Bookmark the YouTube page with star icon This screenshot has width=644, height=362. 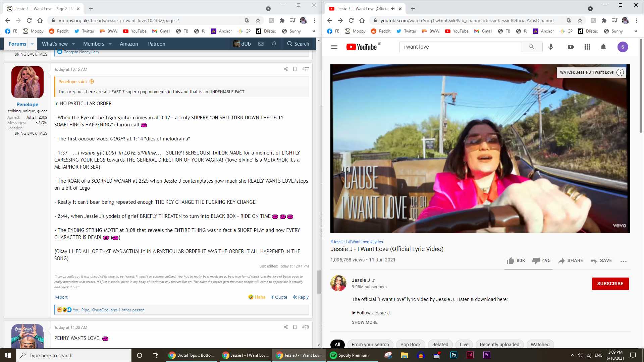pyautogui.click(x=580, y=20)
